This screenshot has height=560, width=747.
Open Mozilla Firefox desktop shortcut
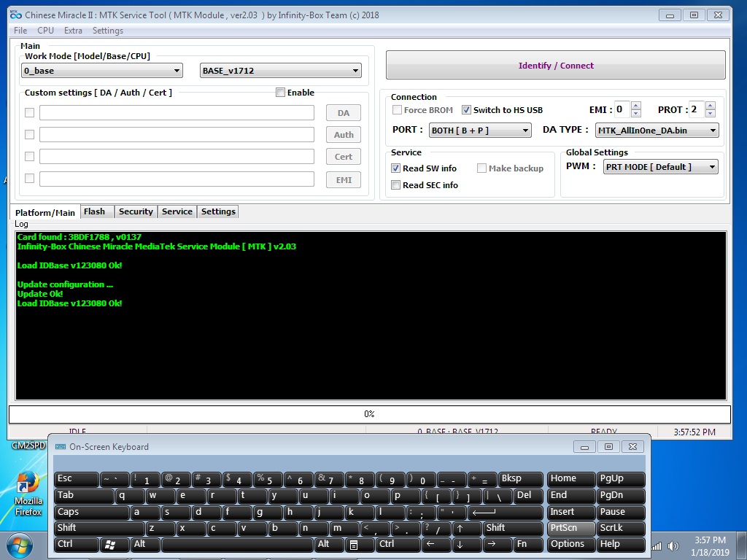[x=28, y=494]
